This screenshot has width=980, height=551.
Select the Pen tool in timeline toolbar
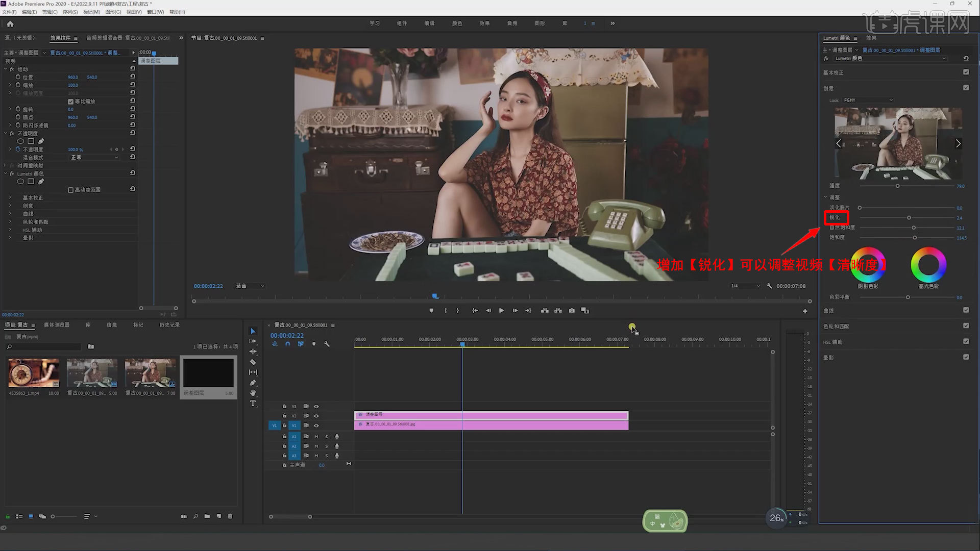pos(253,383)
